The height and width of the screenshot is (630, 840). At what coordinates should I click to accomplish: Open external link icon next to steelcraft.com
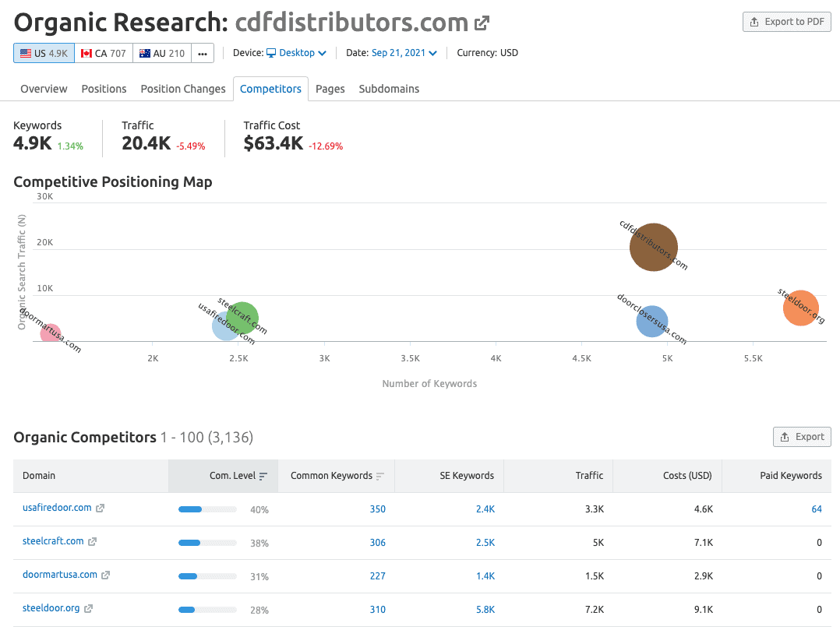click(92, 542)
